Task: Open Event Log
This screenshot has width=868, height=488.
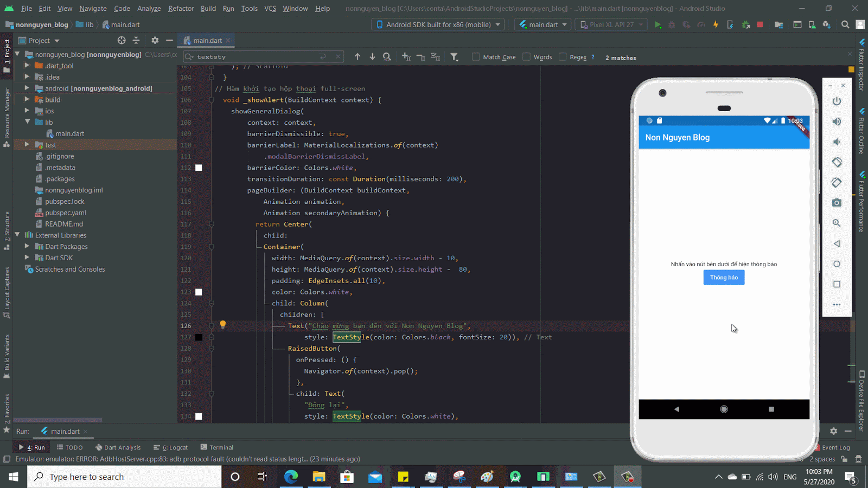Action: coord(832,447)
